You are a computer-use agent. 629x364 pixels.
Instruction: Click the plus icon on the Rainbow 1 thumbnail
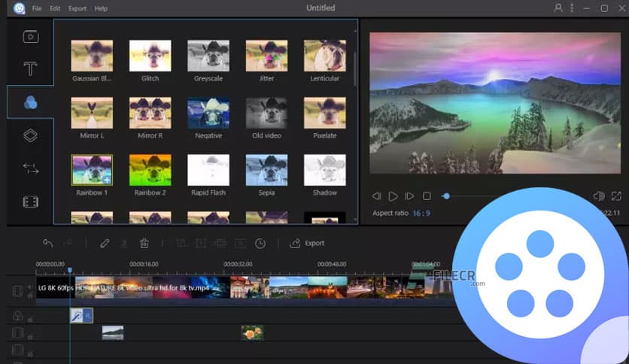107,180
